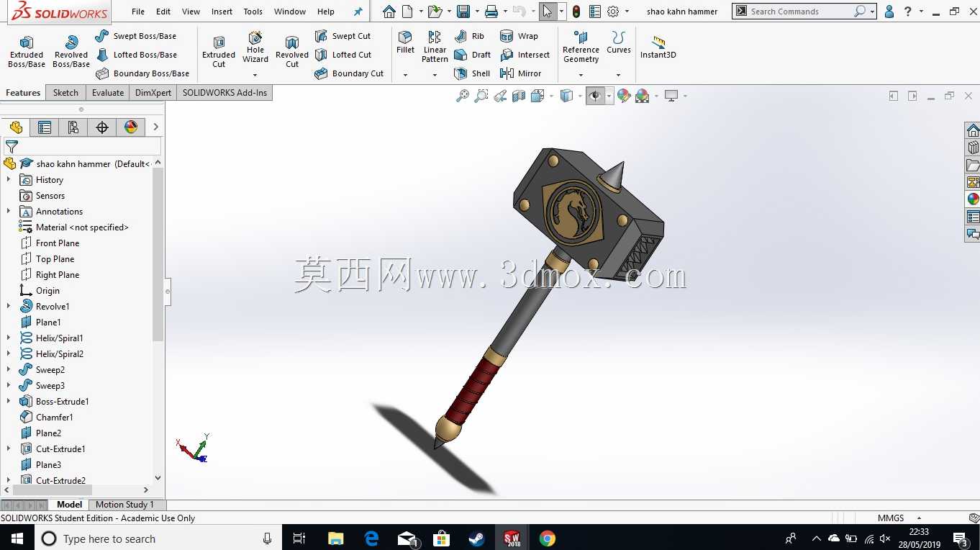The height and width of the screenshot is (550, 980).
Task: Pin the SOLIDWORKS menu bar
Action: [358, 12]
